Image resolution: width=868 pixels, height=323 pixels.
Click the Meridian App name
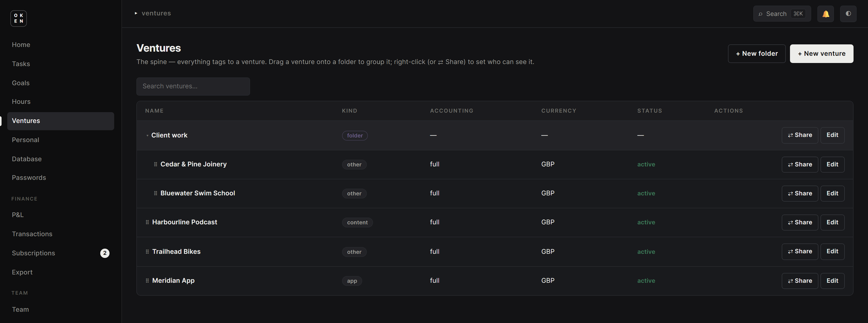click(173, 281)
